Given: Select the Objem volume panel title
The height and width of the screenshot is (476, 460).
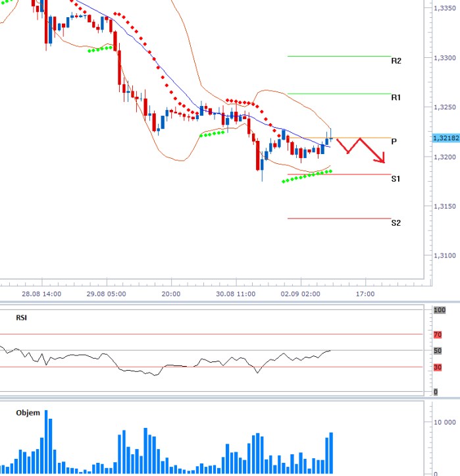Looking at the screenshot, I should 28,413.
